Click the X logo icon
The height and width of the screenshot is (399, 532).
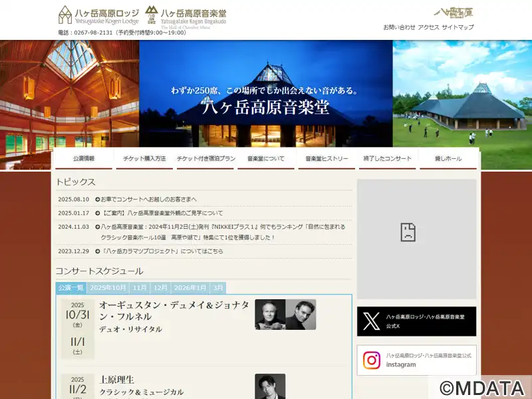[x=371, y=321]
